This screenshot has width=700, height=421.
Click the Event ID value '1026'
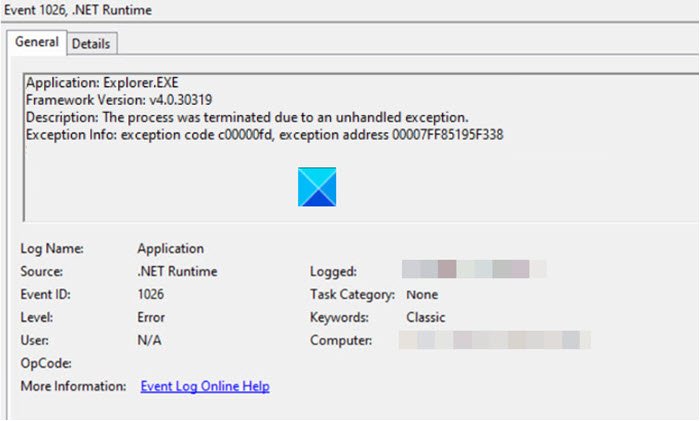(150, 295)
